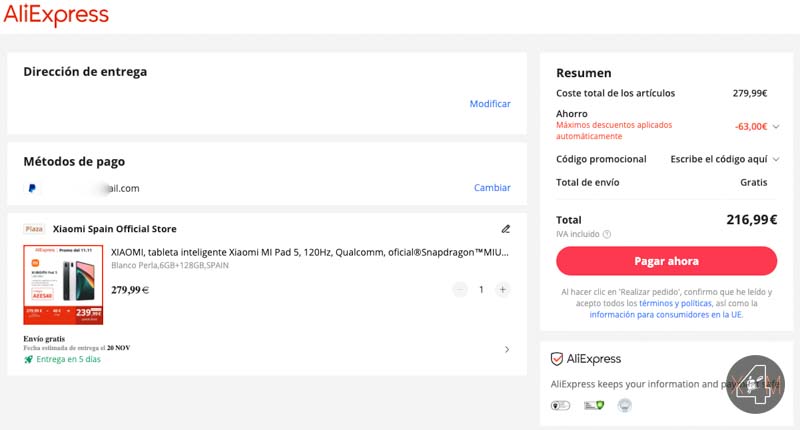Image resolution: width=800 pixels, height=430 pixels.
Task: Click the Entrega en 5 días label
Action: 68,359
